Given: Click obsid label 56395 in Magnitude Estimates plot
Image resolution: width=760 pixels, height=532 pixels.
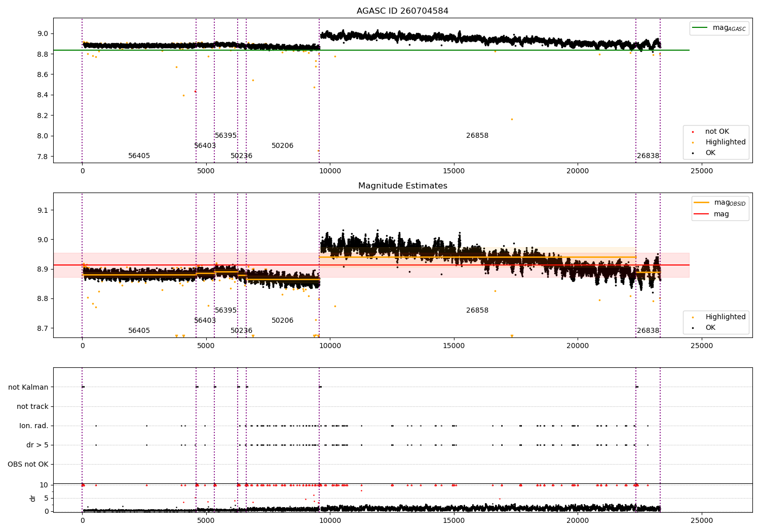Looking at the screenshot, I should click(x=225, y=311).
